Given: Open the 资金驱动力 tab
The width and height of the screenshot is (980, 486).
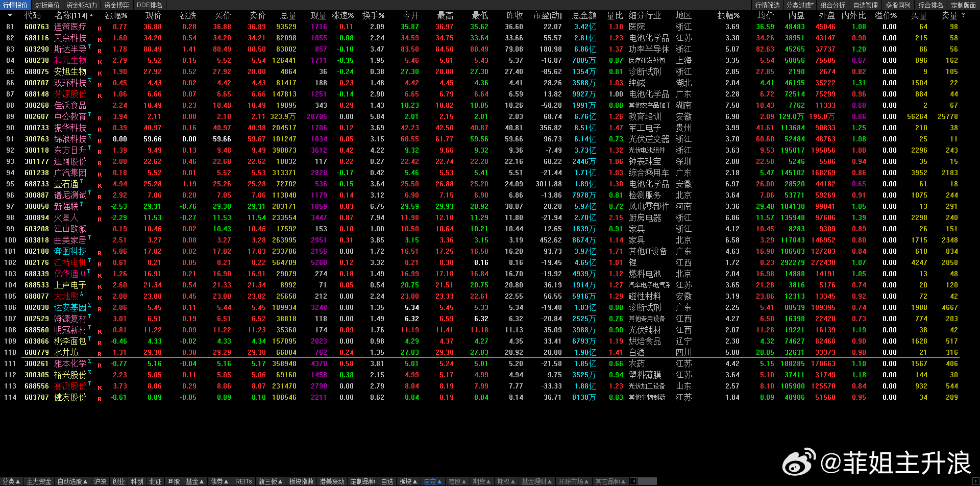Looking at the screenshot, I should tap(82, 5).
